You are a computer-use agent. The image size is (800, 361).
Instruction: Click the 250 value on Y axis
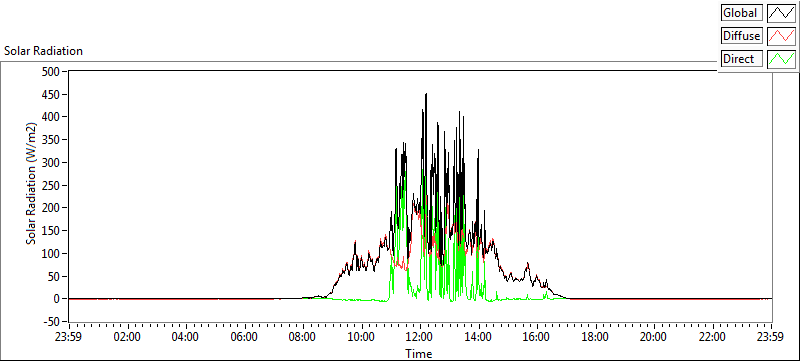(51, 185)
